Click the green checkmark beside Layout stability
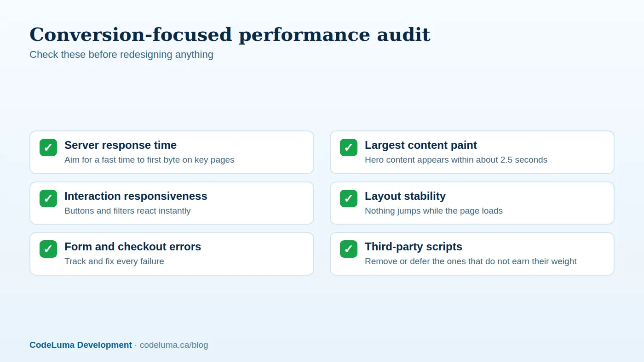This screenshot has height=362, width=644. [349, 198]
